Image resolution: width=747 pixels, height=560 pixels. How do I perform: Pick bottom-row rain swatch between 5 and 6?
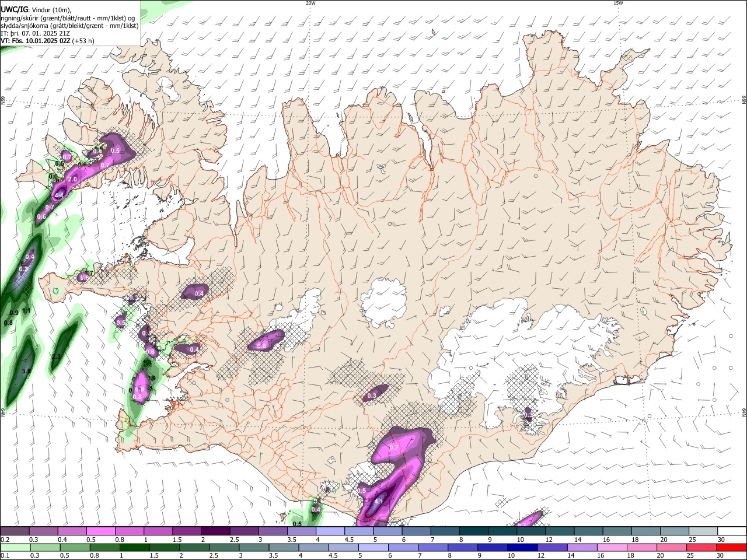(x=373, y=547)
